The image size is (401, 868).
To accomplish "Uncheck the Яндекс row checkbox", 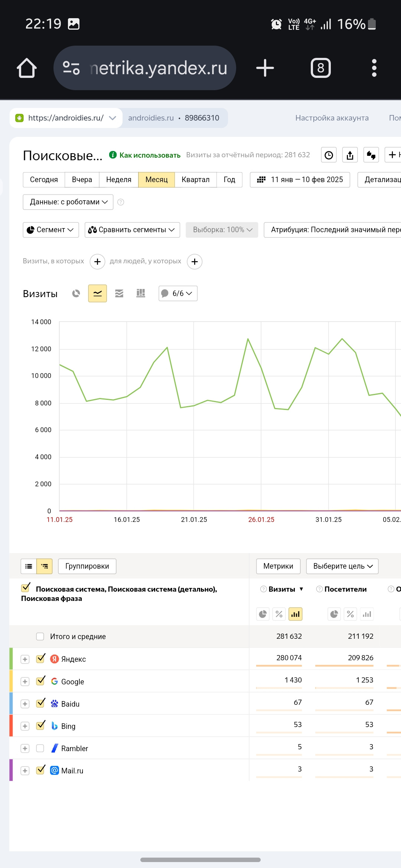I will pyautogui.click(x=40, y=658).
